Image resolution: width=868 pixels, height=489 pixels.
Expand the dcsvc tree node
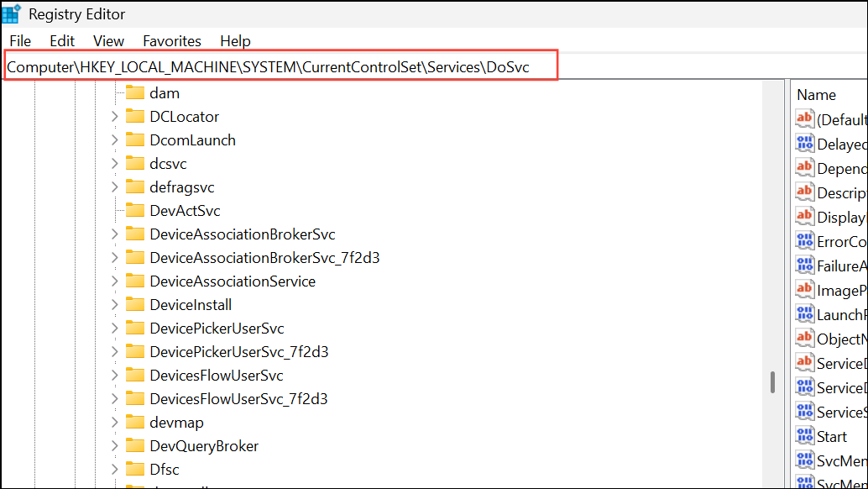115,163
